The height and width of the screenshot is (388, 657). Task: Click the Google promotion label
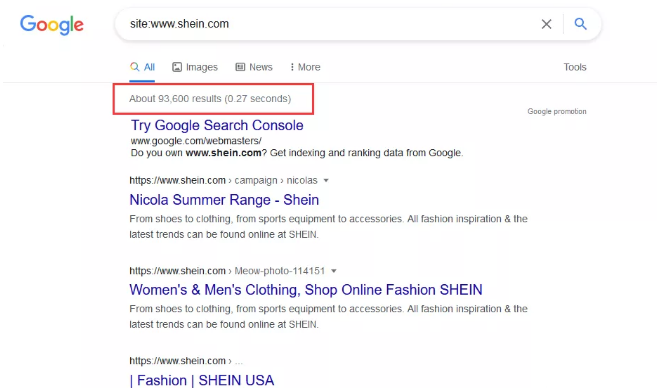coord(557,111)
